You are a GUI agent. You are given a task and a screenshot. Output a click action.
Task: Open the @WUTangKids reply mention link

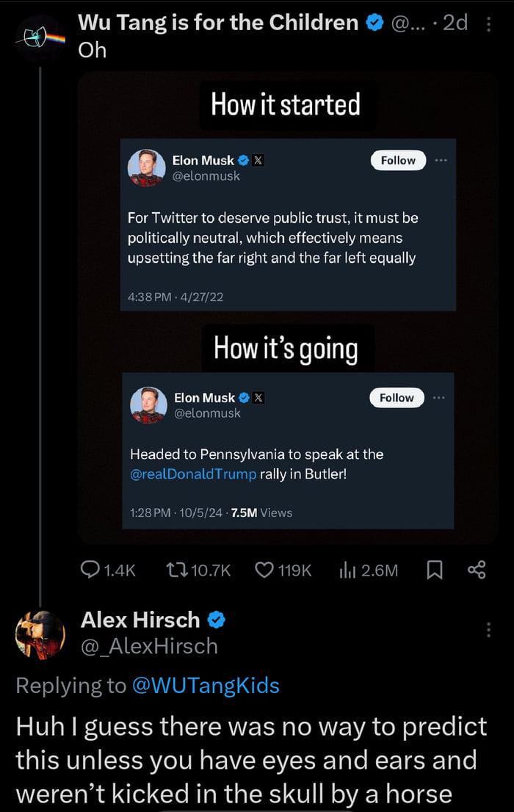pyautogui.click(x=206, y=685)
